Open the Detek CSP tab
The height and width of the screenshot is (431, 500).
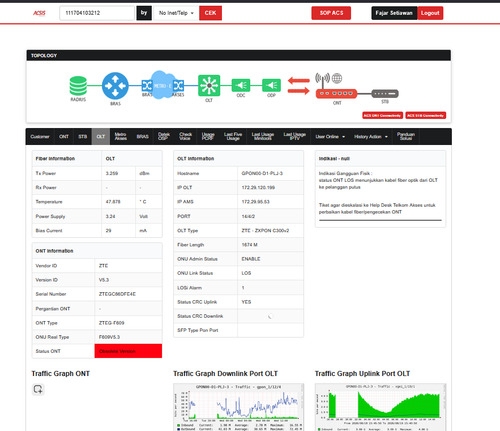[x=164, y=137]
